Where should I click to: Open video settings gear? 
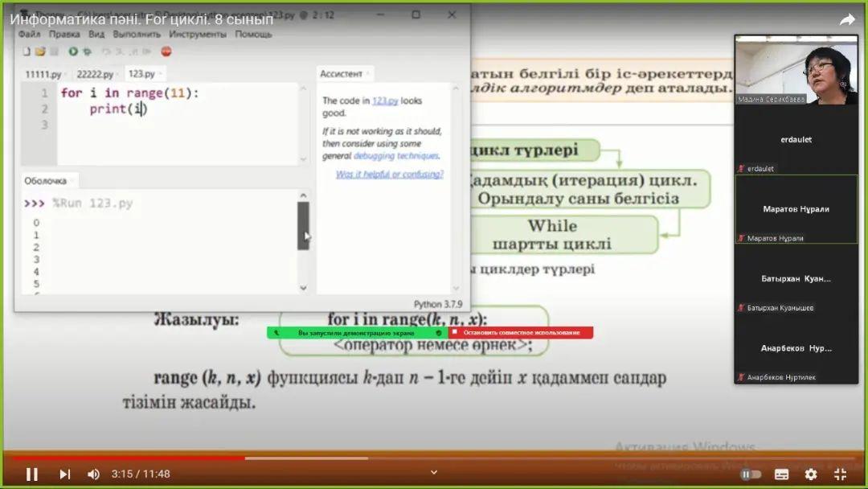click(811, 474)
